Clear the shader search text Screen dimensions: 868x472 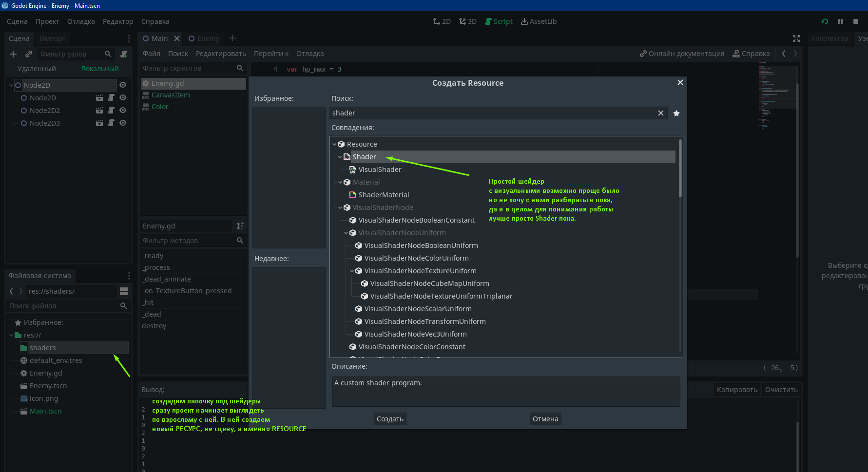(661, 113)
